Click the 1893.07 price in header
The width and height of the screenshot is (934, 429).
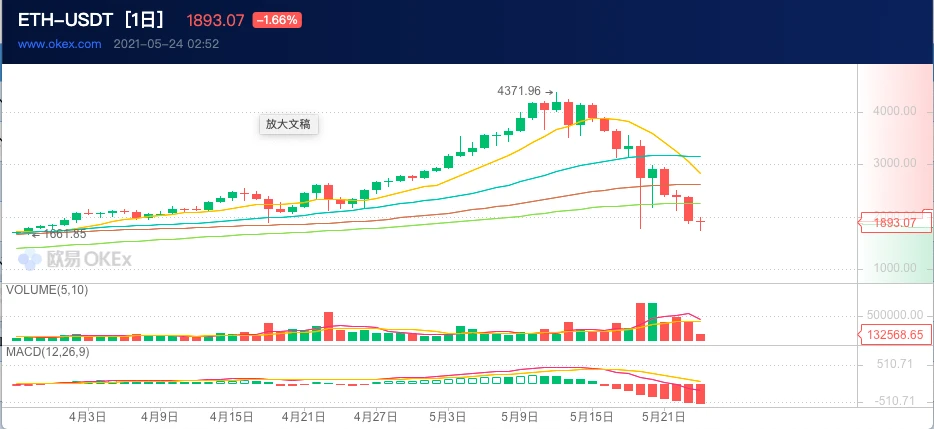pos(216,20)
